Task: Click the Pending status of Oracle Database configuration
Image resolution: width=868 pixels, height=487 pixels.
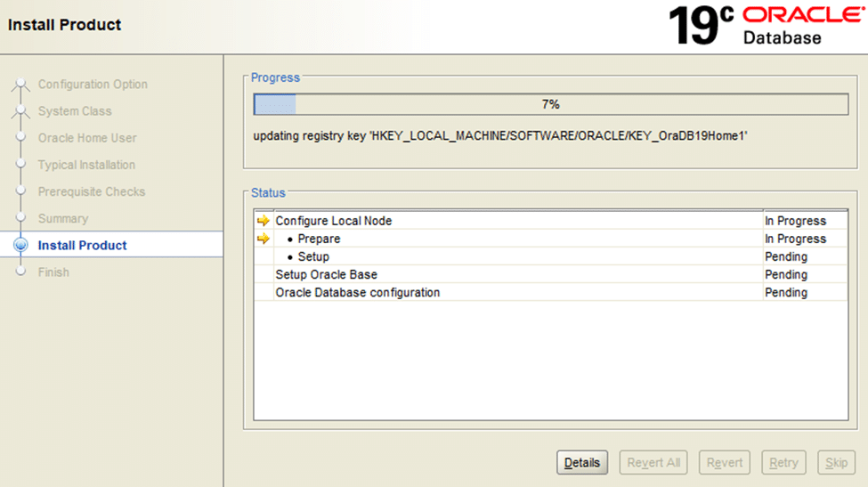Action: pos(786,292)
